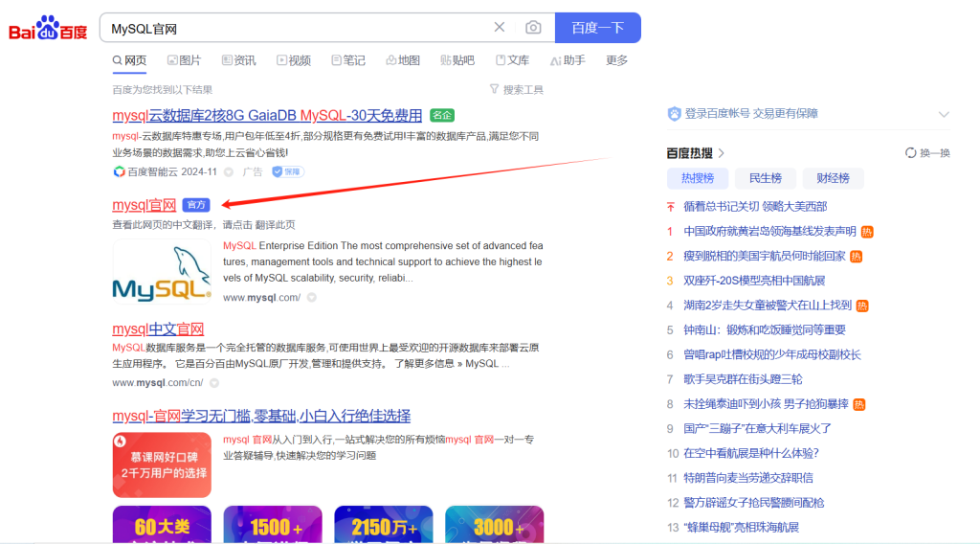Open the www.mysql.com/ URL
This screenshot has width=980, height=544.
pyautogui.click(x=262, y=298)
